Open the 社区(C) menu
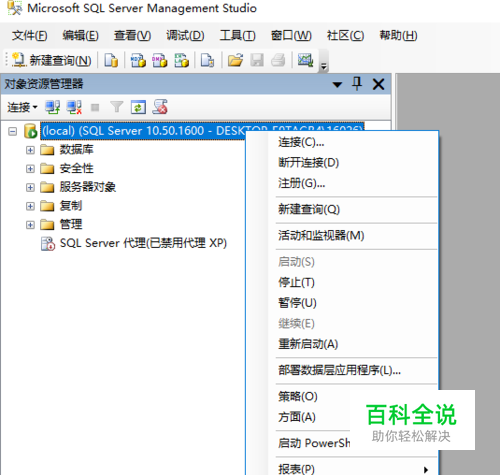Image resolution: width=500 pixels, height=475 pixels. click(x=345, y=35)
